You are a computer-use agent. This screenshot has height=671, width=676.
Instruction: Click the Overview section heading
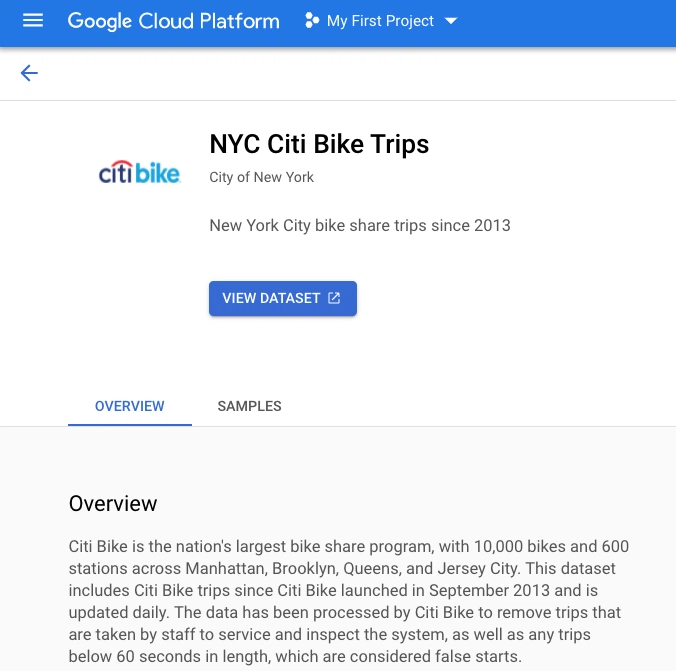(113, 503)
